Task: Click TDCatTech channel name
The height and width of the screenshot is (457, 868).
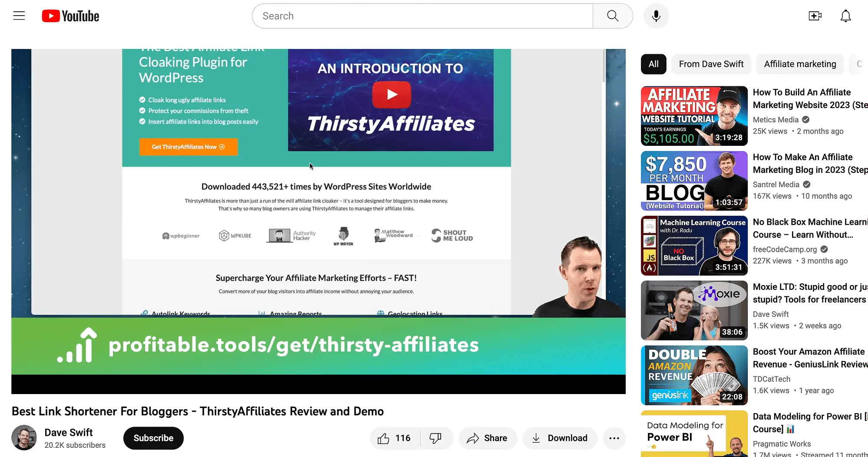Action: (771, 379)
